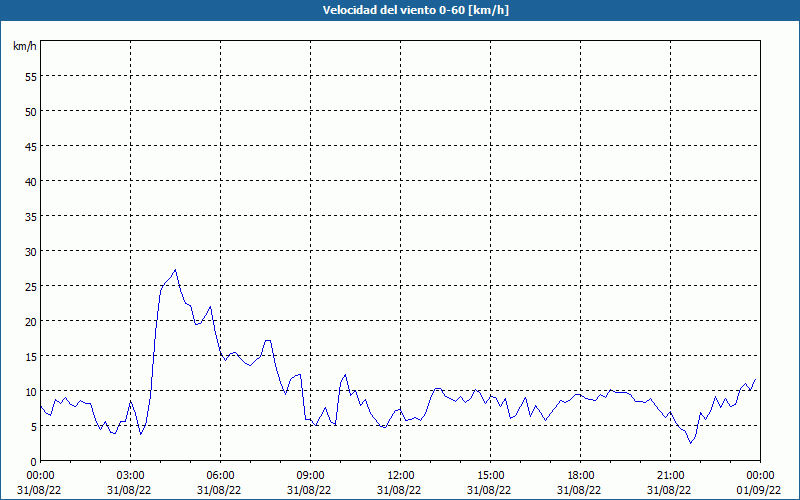Select the 20 value on the vertical axis

pos(31,321)
